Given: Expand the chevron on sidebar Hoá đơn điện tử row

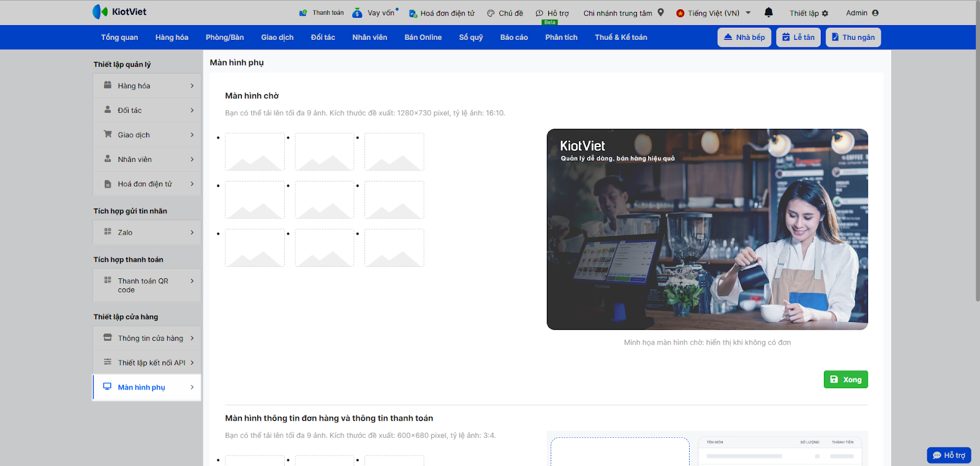Looking at the screenshot, I should (x=192, y=184).
